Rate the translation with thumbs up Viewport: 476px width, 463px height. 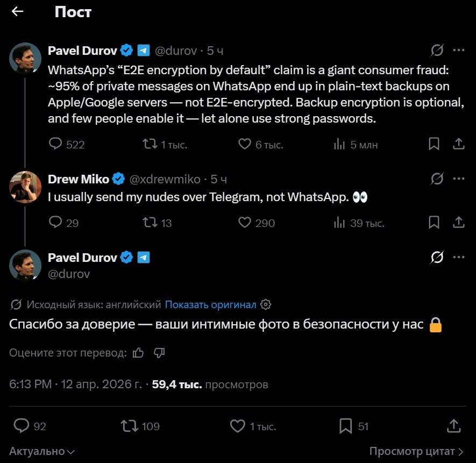pos(138,353)
